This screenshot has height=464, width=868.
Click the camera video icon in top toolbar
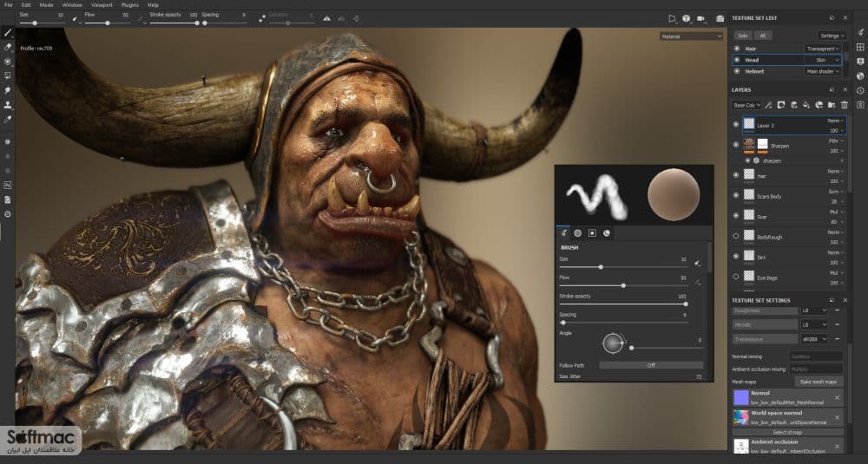click(x=700, y=18)
